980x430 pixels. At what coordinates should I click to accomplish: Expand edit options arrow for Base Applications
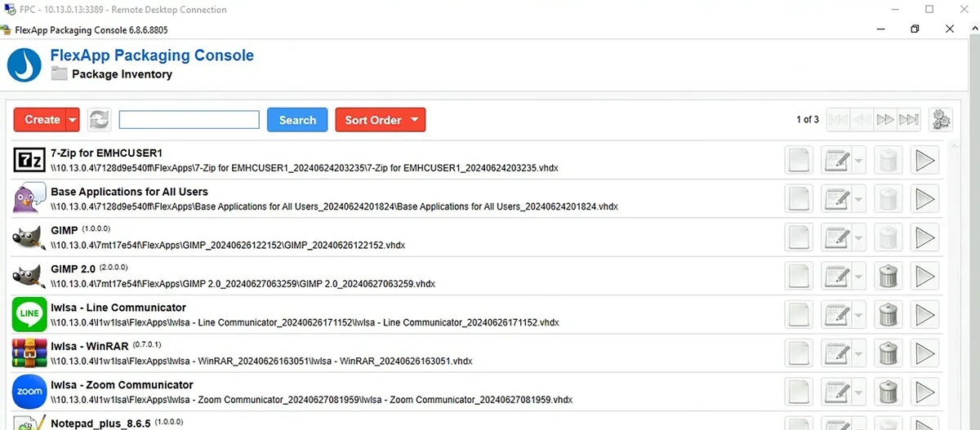click(858, 199)
